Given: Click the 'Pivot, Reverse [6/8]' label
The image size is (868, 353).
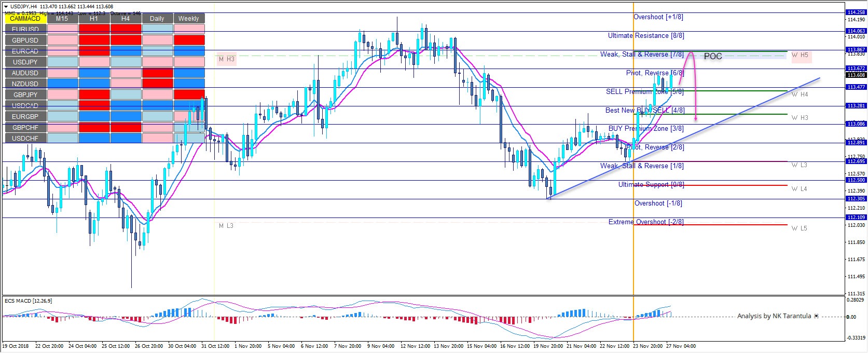Looking at the screenshot, I should click(x=655, y=73).
